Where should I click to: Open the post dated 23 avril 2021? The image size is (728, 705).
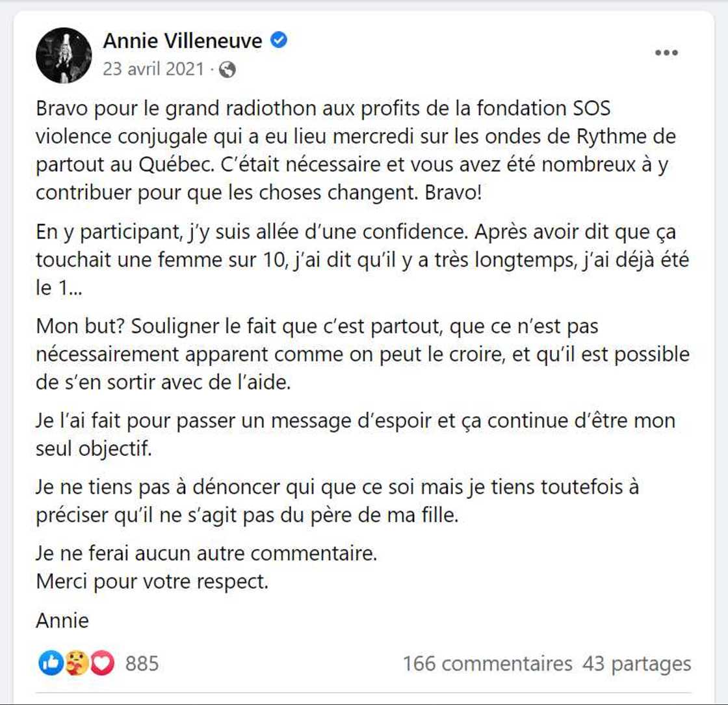[x=154, y=70]
